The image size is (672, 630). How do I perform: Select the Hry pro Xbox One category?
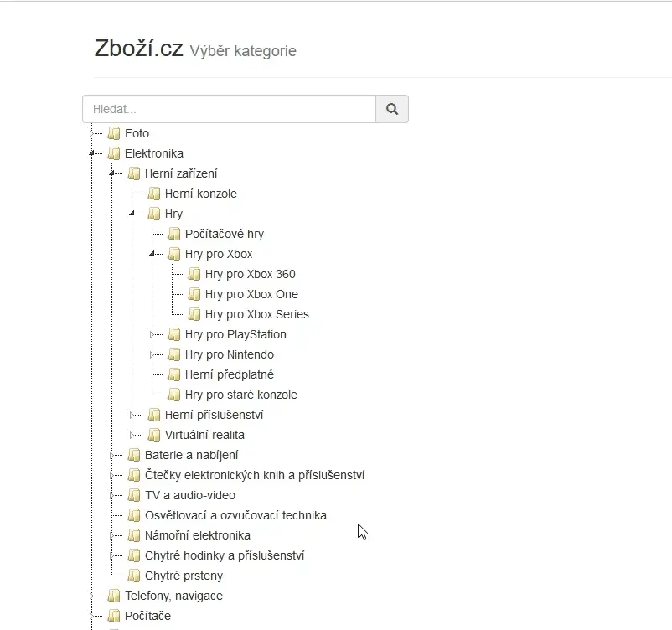[x=251, y=294]
